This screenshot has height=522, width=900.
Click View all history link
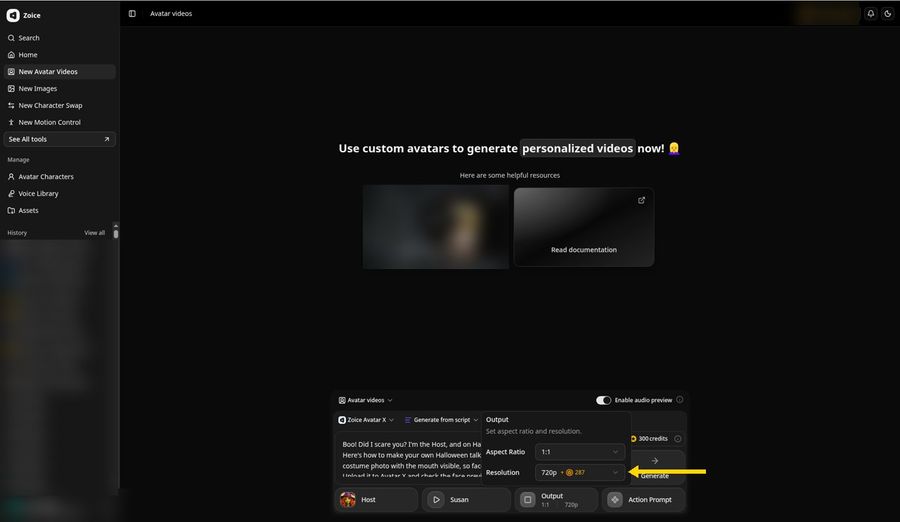[x=94, y=233]
